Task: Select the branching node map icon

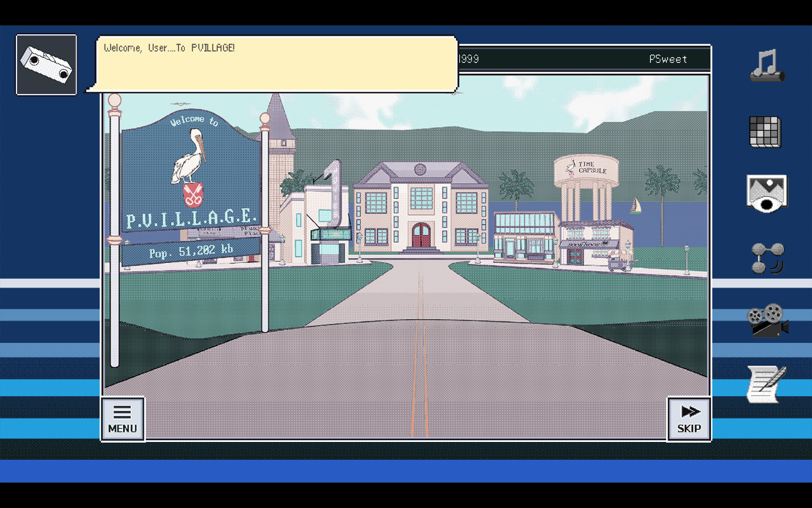Action: pyautogui.click(x=766, y=258)
